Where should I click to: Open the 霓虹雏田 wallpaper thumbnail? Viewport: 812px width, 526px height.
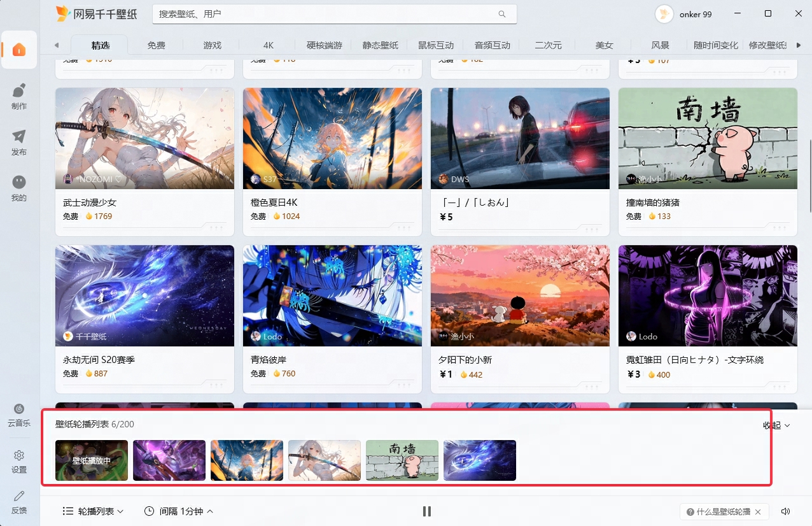point(708,295)
